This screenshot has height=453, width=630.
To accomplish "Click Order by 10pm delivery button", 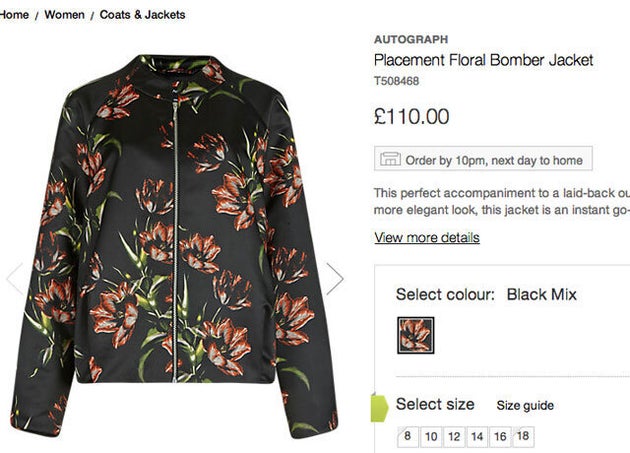I will coord(483,159).
